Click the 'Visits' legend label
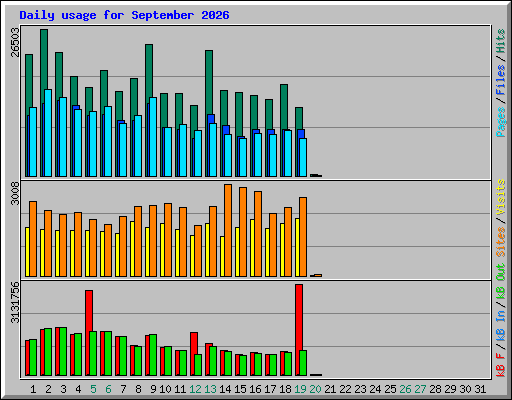Viewport: 512px width, 400px height. click(x=500, y=197)
